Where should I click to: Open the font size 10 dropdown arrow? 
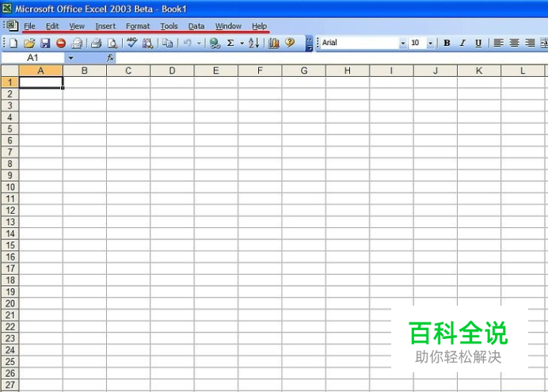(x=431, y=43)
